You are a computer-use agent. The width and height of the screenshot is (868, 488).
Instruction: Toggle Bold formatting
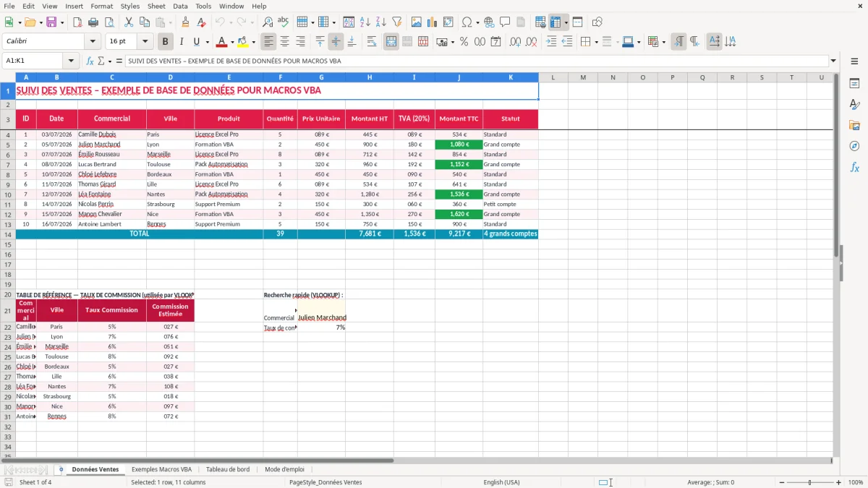pyautogui.click(x=166, y=42)
